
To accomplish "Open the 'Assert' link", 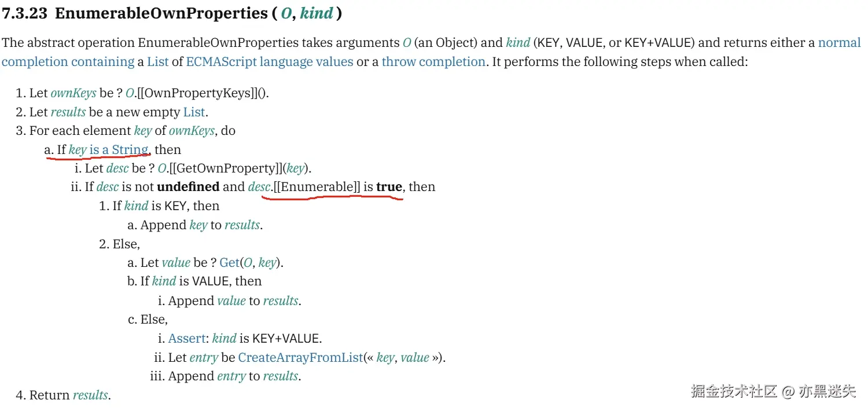I will coord(187,338).
